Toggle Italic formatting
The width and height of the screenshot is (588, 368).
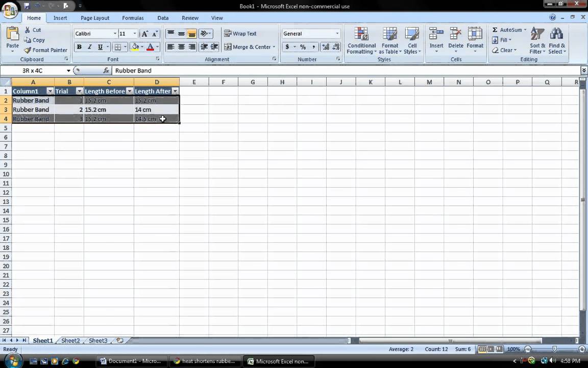[90, 47]
